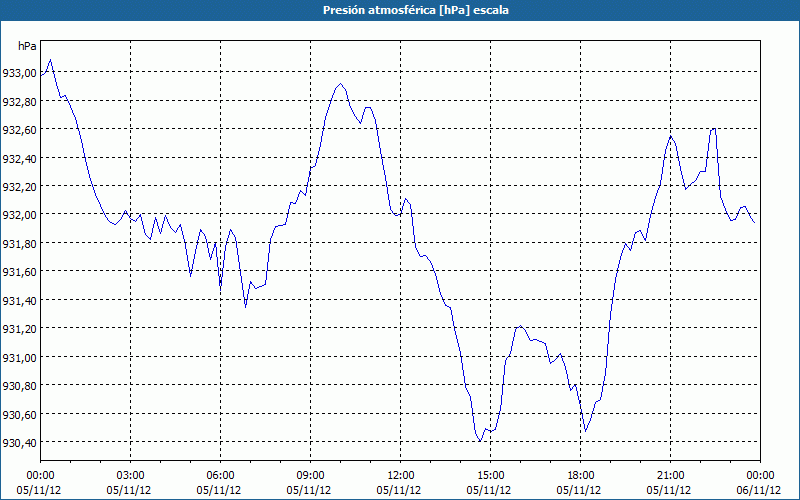Click the 06:00 time axis label
800x500 pixels.
(220, 476)
